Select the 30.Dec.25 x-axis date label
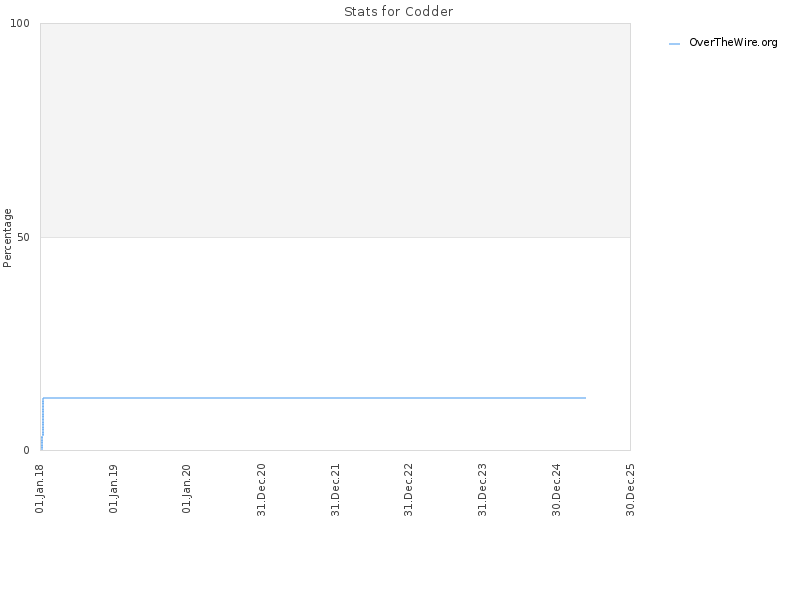Viewport: 800px width, 600px height. coord(630,490)
